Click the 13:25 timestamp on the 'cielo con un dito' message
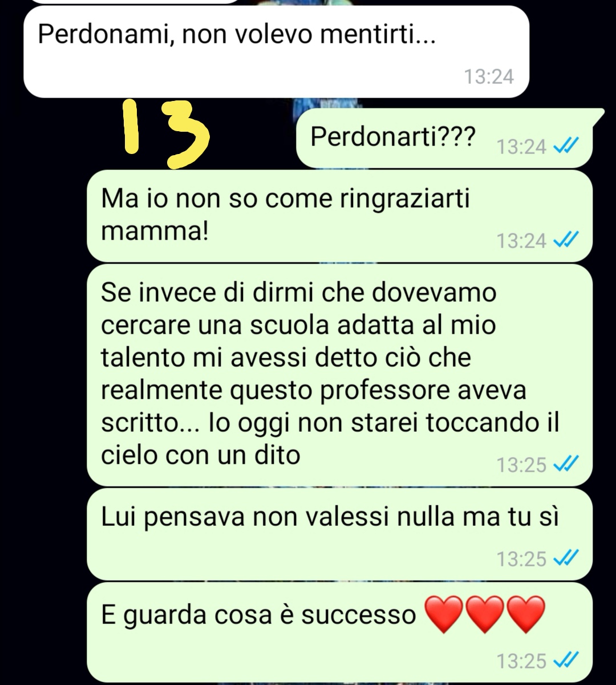Viewport: 616px width, 685px height. point(521,465)
